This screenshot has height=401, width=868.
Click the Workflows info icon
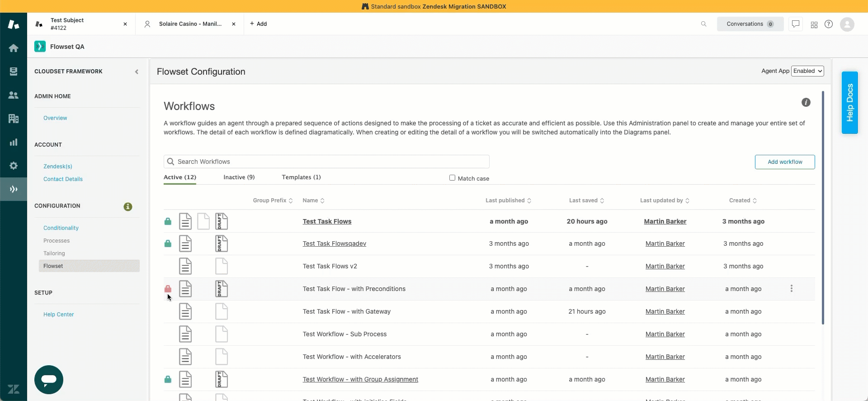[806, 102]
